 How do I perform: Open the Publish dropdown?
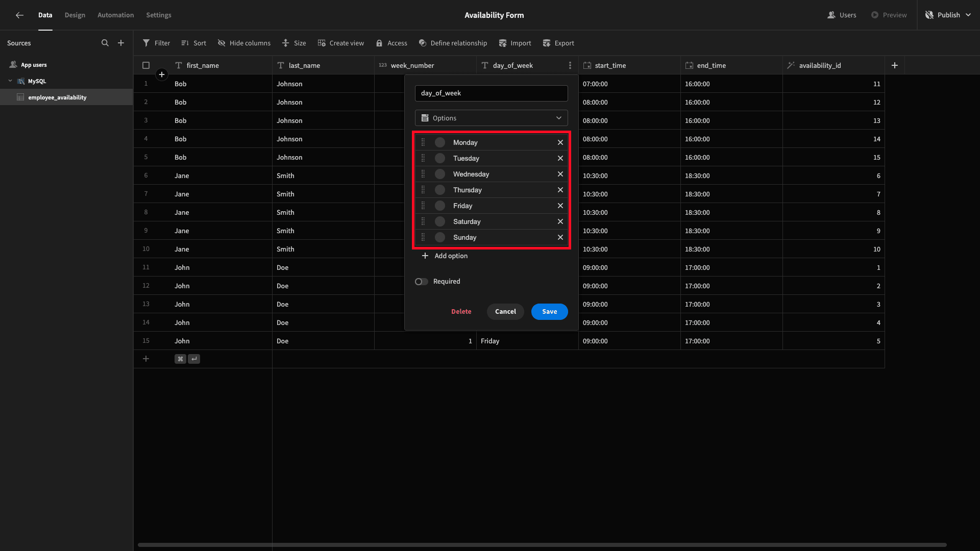tap(948, 15)
